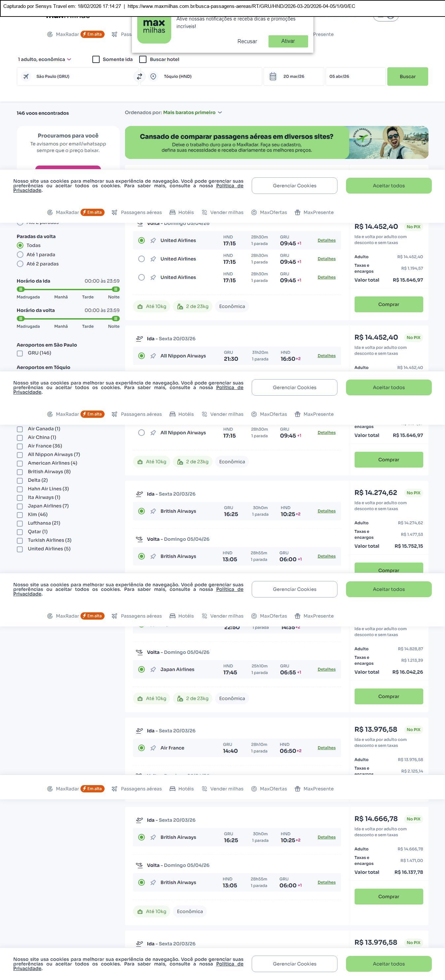The width and height of the screenshot is (445, 980).
Task: Click the luggage icon in the 2 de 23kg badge near the Japan Airlines flight
Action: tap(180, 698)
